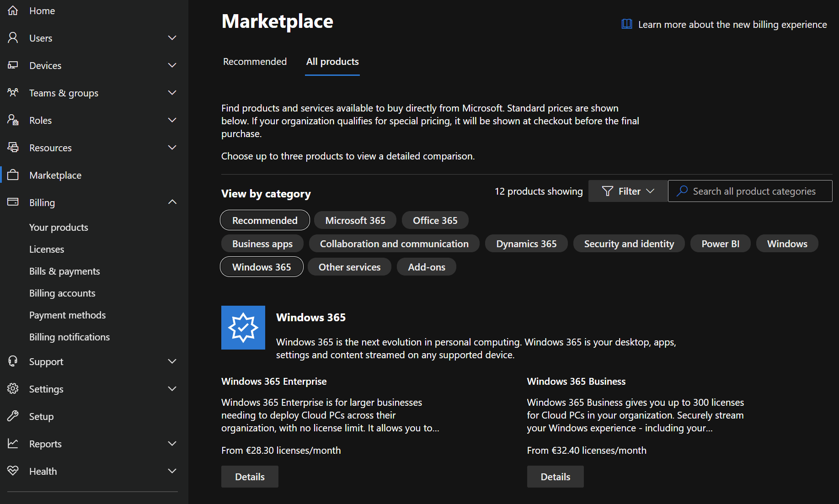Click the 'From €28.30 licenses/month' price

pyautogui.click(x=281, y=450)
